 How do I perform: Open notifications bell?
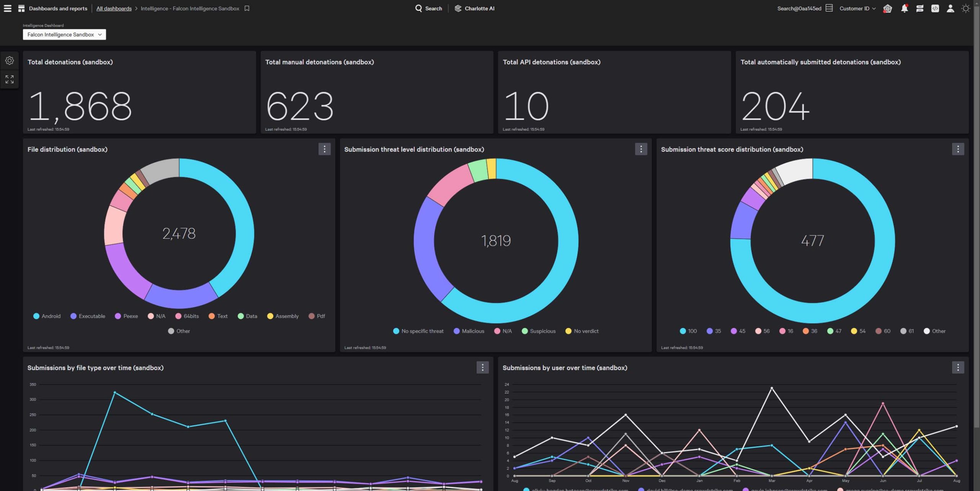(904, 8)
